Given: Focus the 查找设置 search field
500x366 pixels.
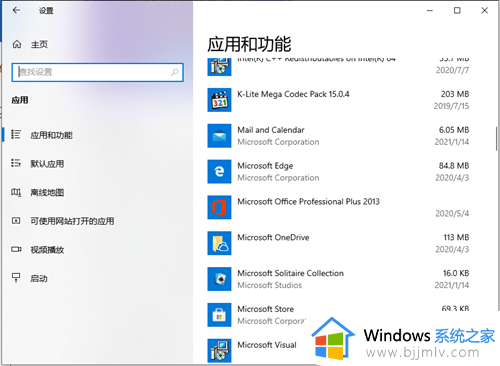Looking at the screenshot, I should pyautogui.click(x=97, y=72).
